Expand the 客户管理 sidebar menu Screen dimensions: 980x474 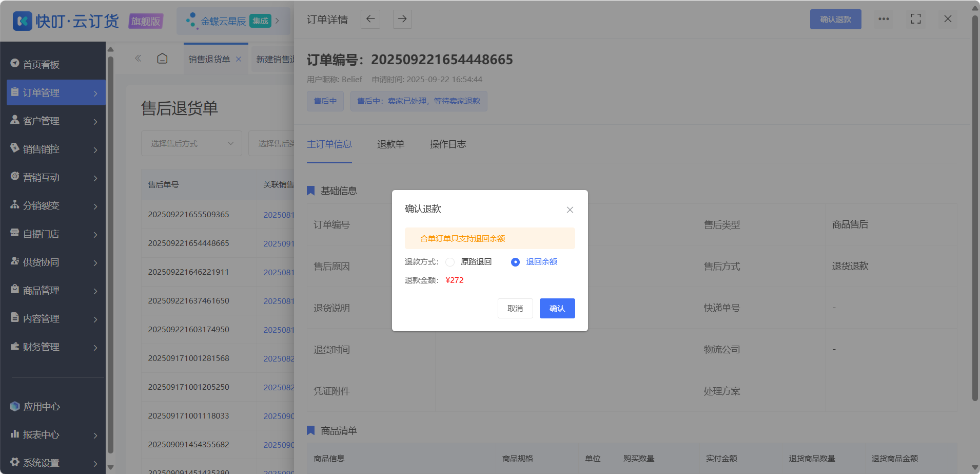click(x=56, y=121)
